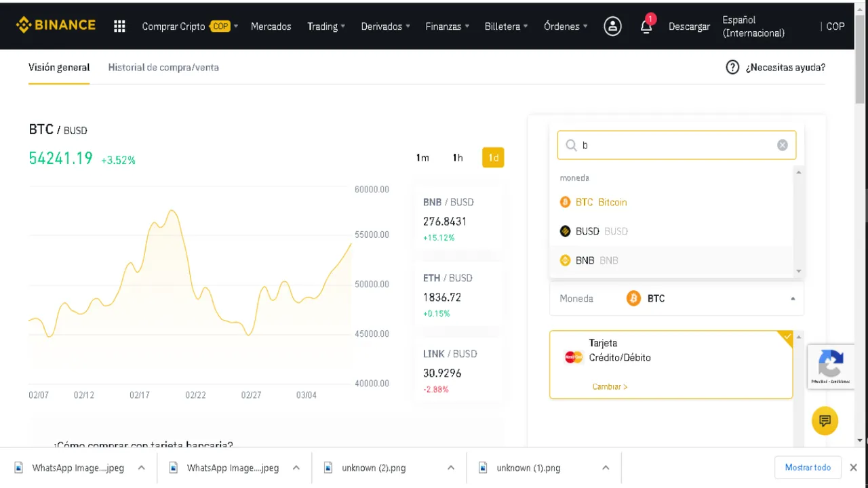The width and height of the screenshot is (868, 488).
Task: Select BUSD from the coin list
Action: (x=671, y=231)
